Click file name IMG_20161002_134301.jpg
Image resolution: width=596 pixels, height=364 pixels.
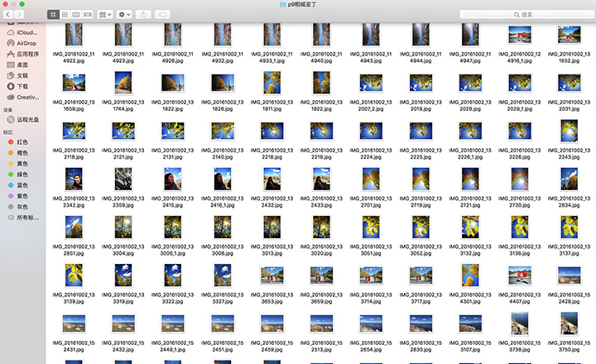(470, 298)
